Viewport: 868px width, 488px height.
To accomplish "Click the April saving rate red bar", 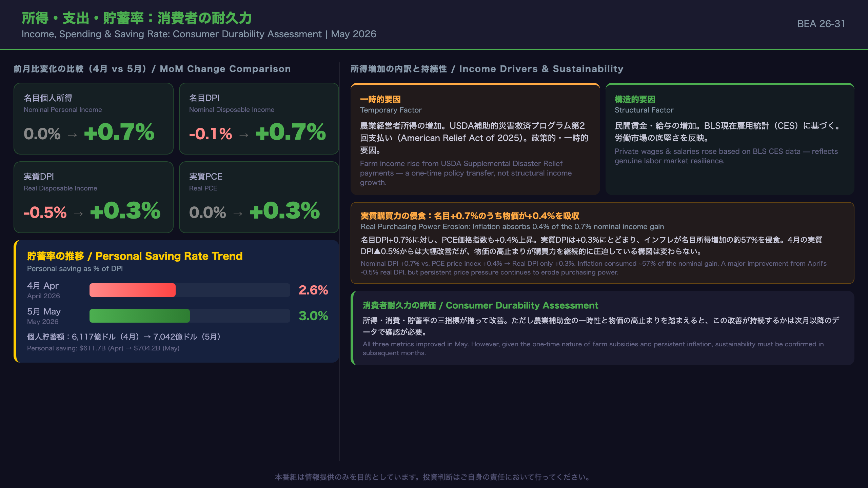I will [x=132, y=290].
